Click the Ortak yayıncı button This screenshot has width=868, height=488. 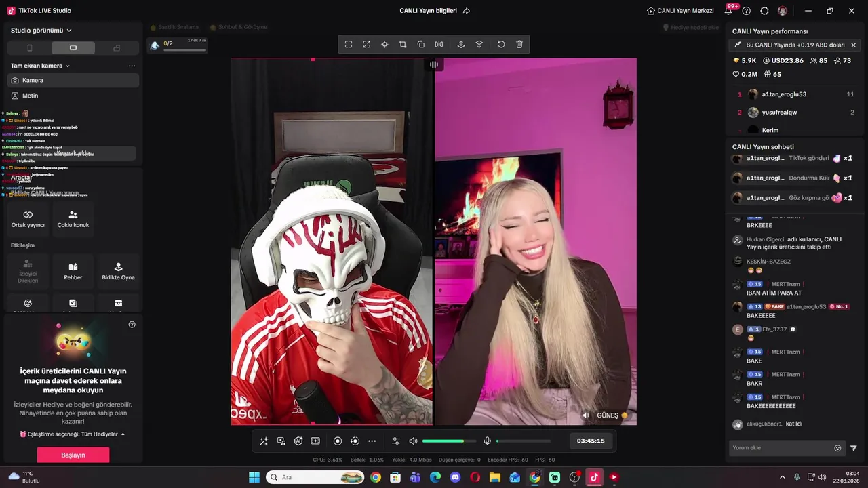point(28,219)
